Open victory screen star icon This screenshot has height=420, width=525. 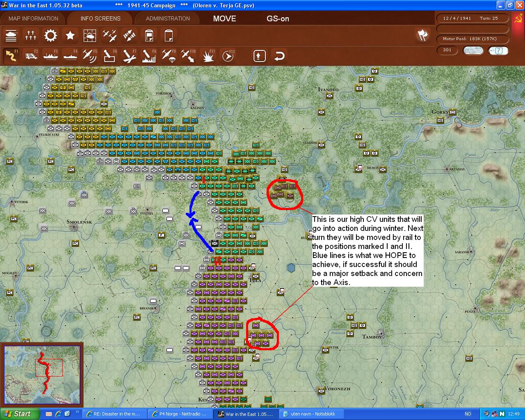(x=70, y=36)
